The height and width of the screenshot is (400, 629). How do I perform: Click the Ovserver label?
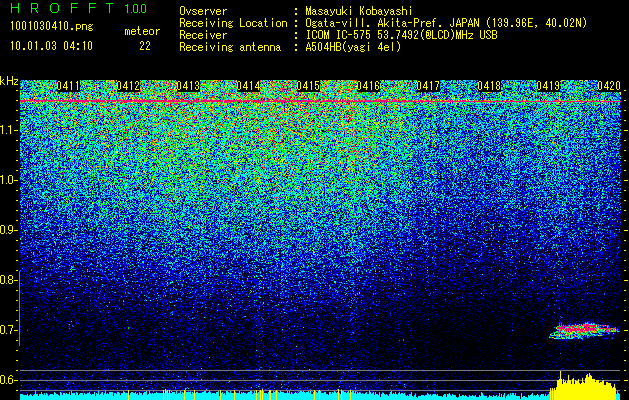(203, 11)
